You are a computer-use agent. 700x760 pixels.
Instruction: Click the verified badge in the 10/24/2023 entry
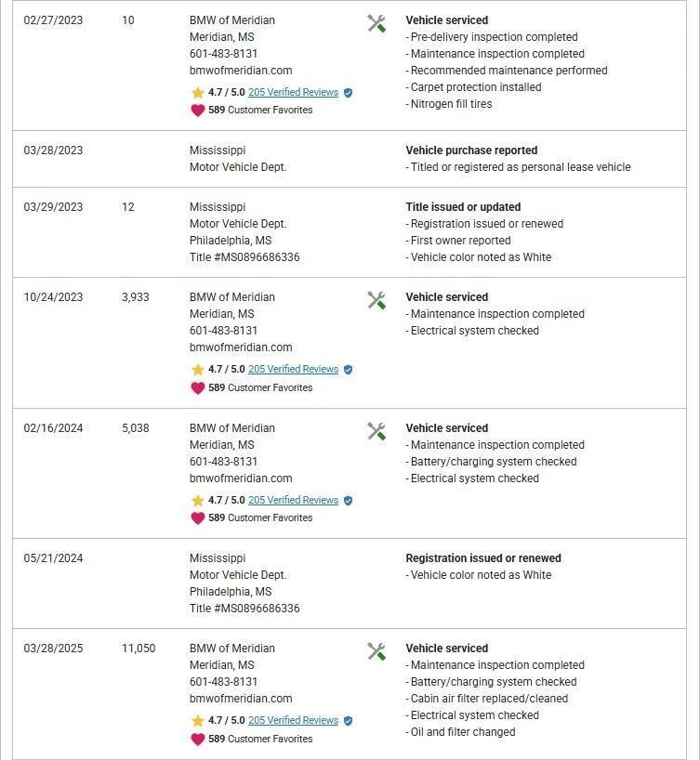point(348,370)
